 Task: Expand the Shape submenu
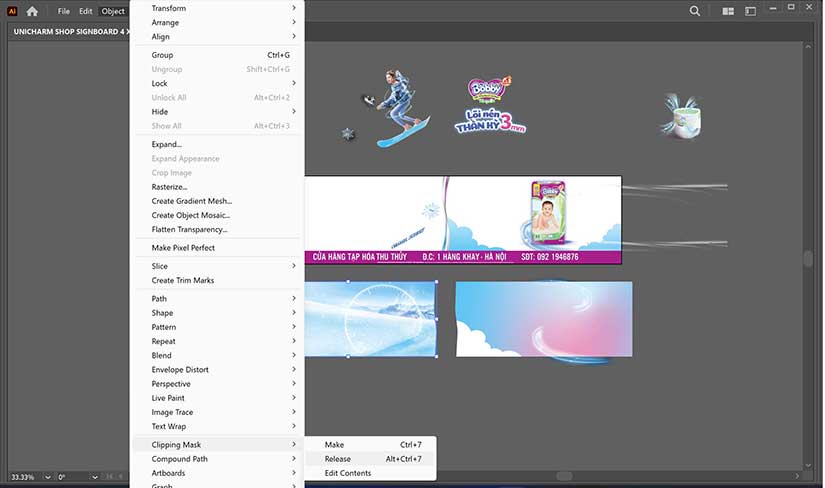pos(217,313)
